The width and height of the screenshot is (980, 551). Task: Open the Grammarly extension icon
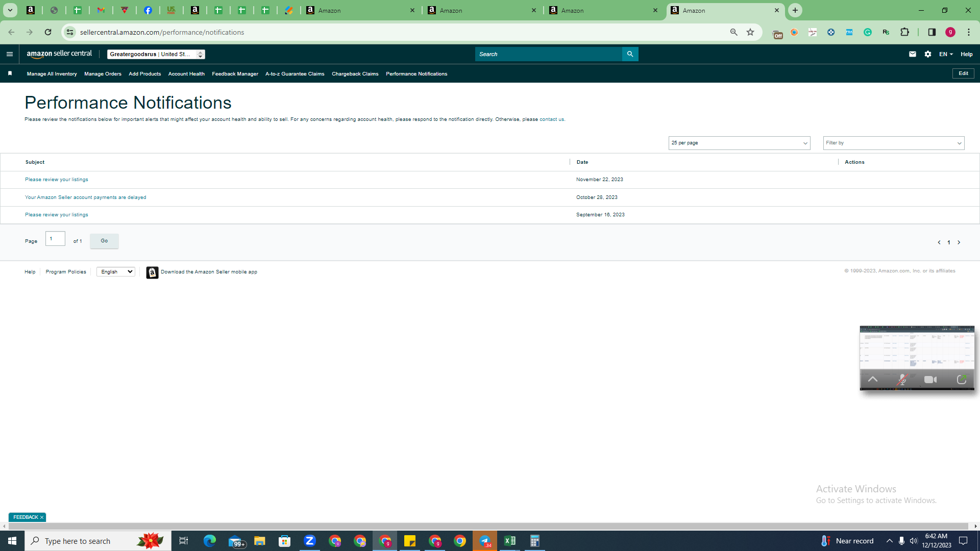[x=868, y=32]
